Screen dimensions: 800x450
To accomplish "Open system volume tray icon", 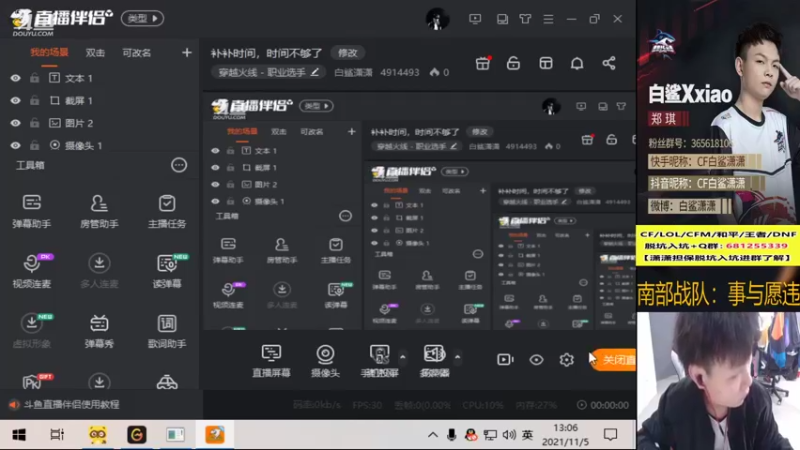I will (509, 435).
